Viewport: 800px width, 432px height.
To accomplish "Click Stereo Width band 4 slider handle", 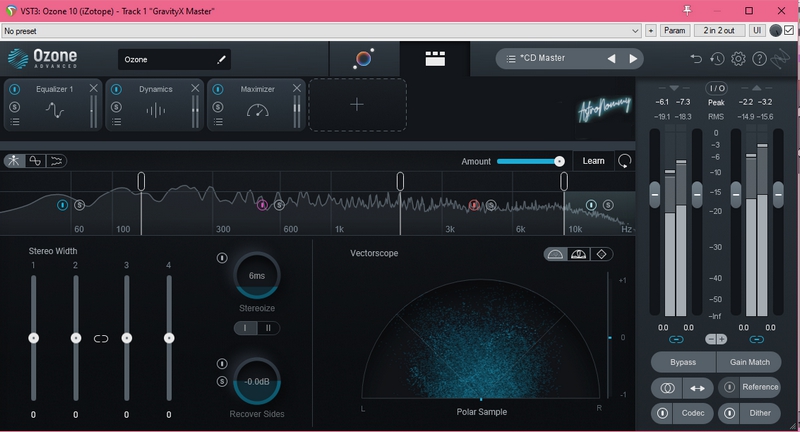I will [x=169, y=338].
